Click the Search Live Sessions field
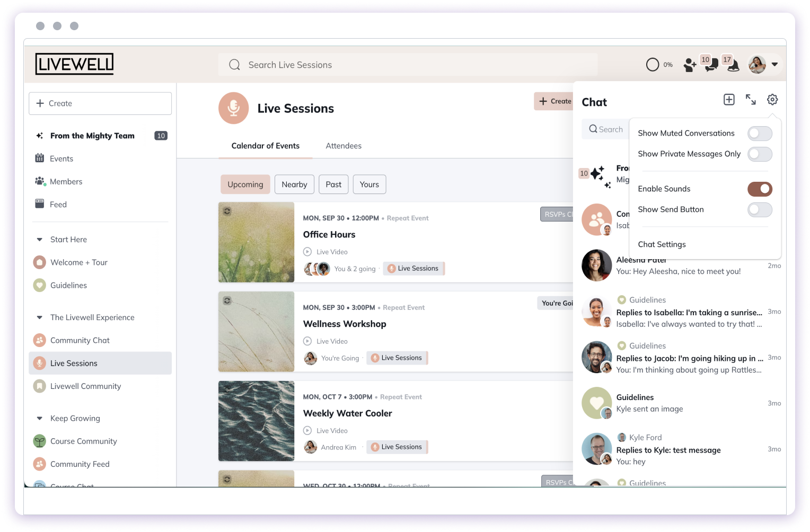 click(408, 65)
